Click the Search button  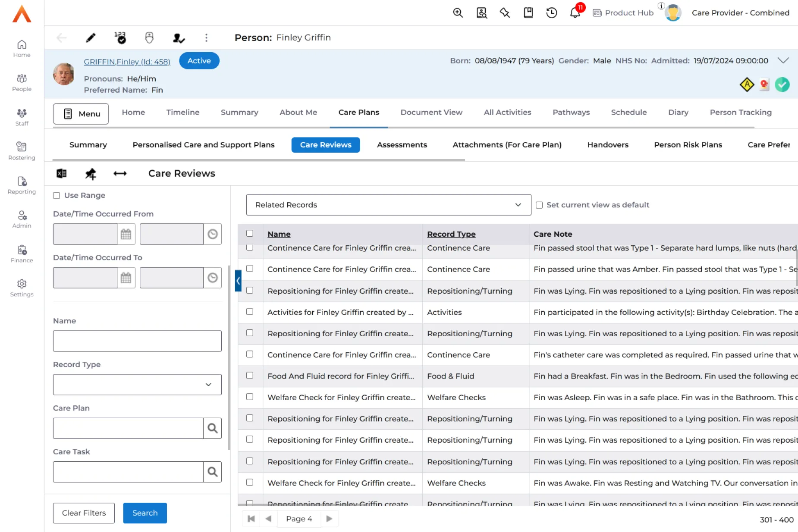[145, 513]
